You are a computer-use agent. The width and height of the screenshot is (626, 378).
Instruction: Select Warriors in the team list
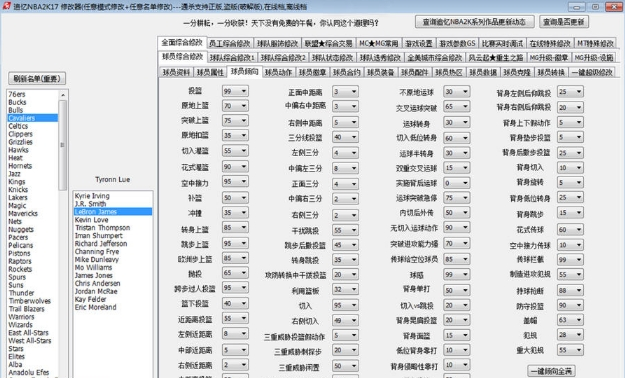point(22,317)
